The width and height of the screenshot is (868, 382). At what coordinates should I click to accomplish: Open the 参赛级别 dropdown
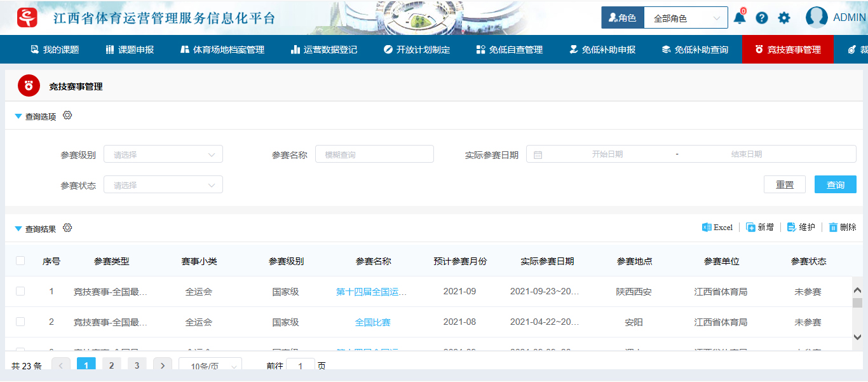(x=163, y=154)
